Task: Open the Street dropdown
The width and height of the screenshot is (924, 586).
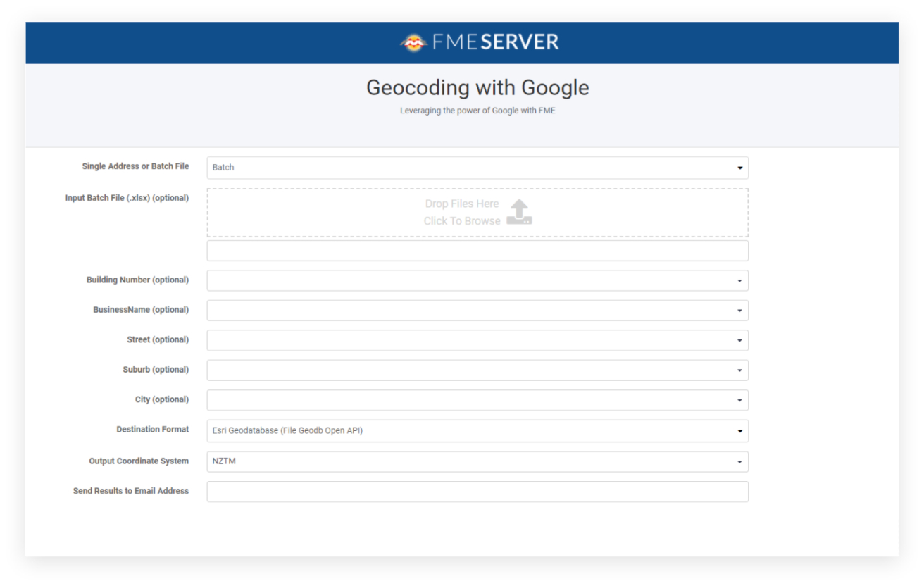Action: coord(477,340)
